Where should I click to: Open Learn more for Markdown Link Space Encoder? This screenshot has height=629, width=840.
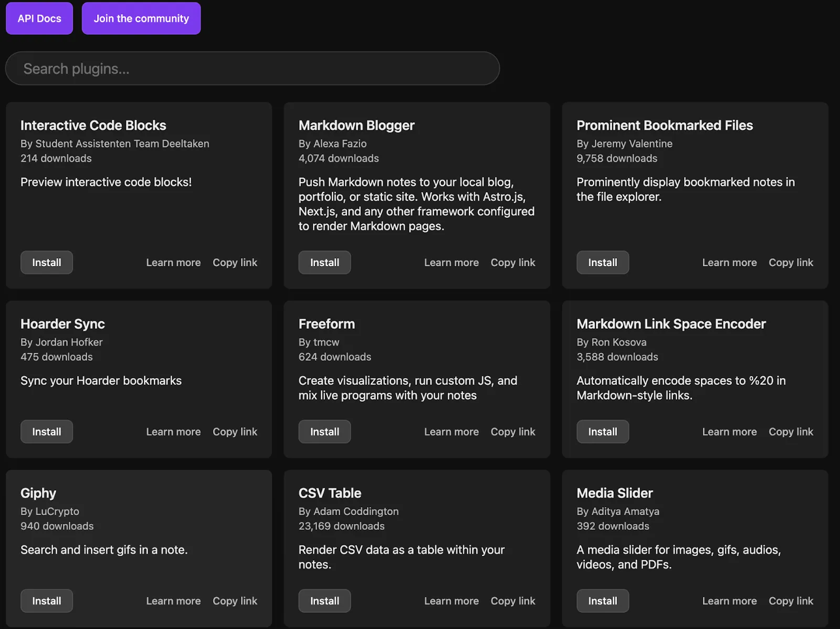(730, 432)
